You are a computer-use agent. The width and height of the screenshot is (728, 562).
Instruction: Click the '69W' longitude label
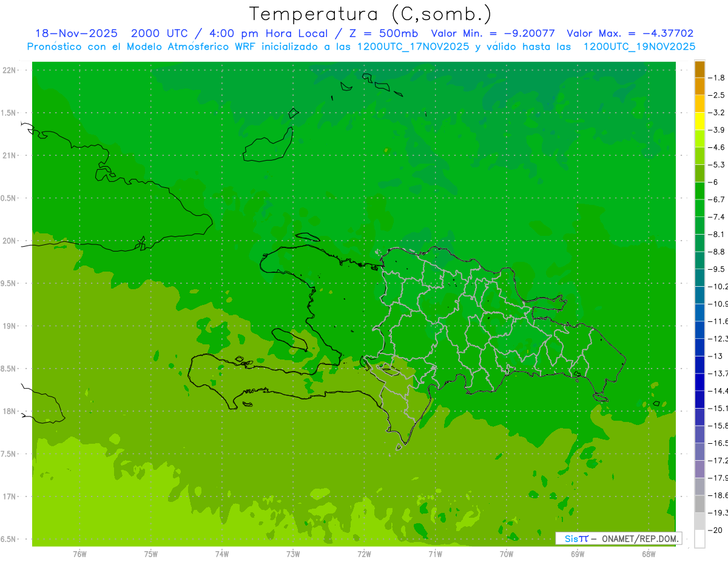point(578,554)
